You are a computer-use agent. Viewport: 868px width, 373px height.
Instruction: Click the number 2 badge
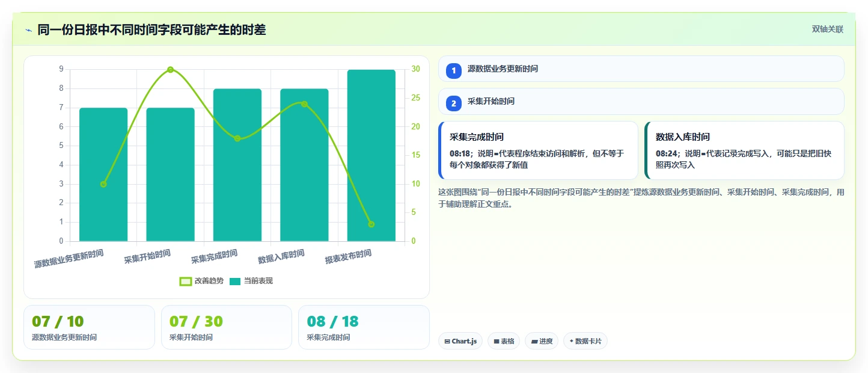tap(454, 103)
